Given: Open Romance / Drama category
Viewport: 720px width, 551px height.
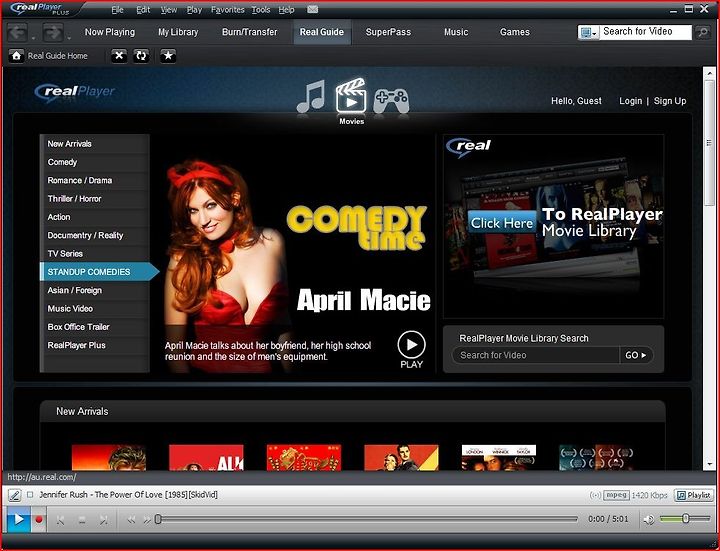Looking at the screenshot, I should tap(95, 180).
